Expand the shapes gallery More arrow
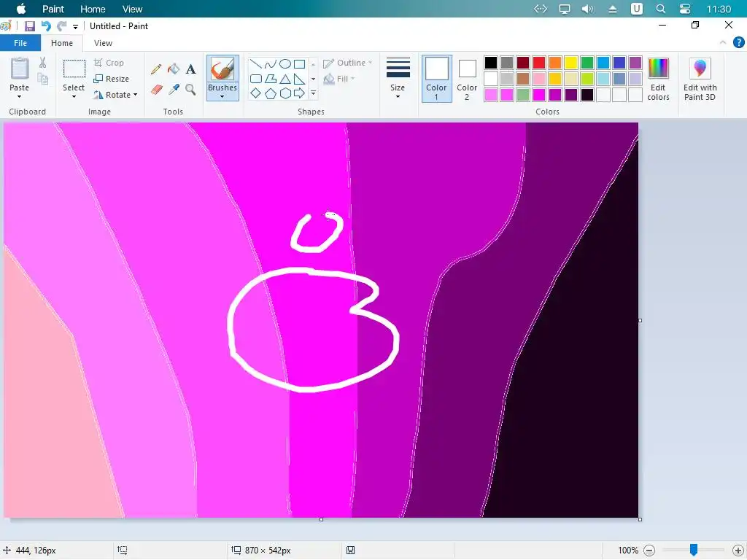The width and height of the screenshot is (747, 560). pyautogui.click(x=313, y=93)
